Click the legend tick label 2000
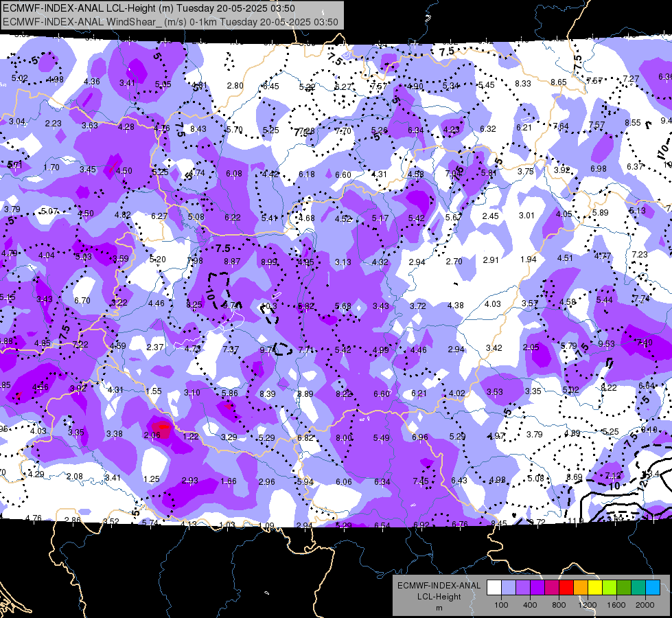672x618 pixels. [x=645, y=605]
